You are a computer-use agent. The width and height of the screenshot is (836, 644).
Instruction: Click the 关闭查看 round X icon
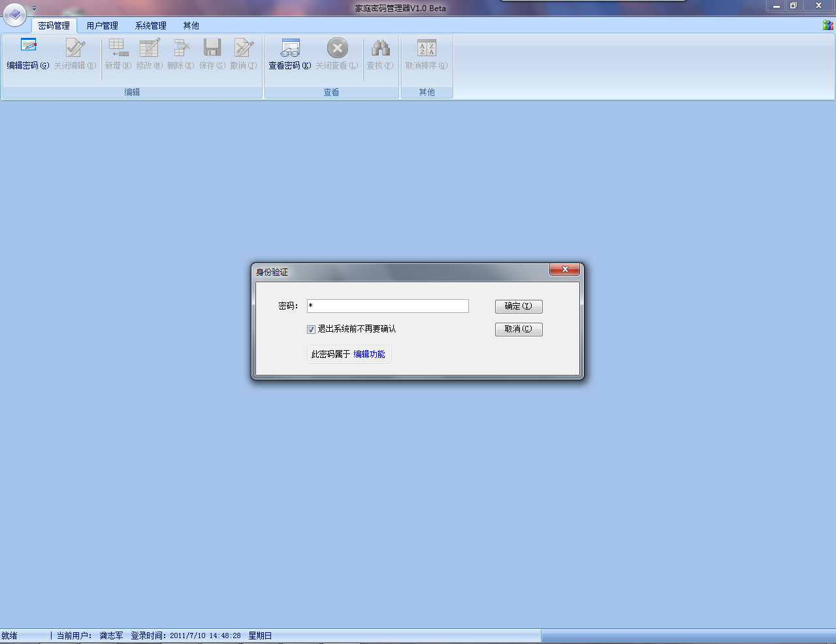(x=337, y=47)
